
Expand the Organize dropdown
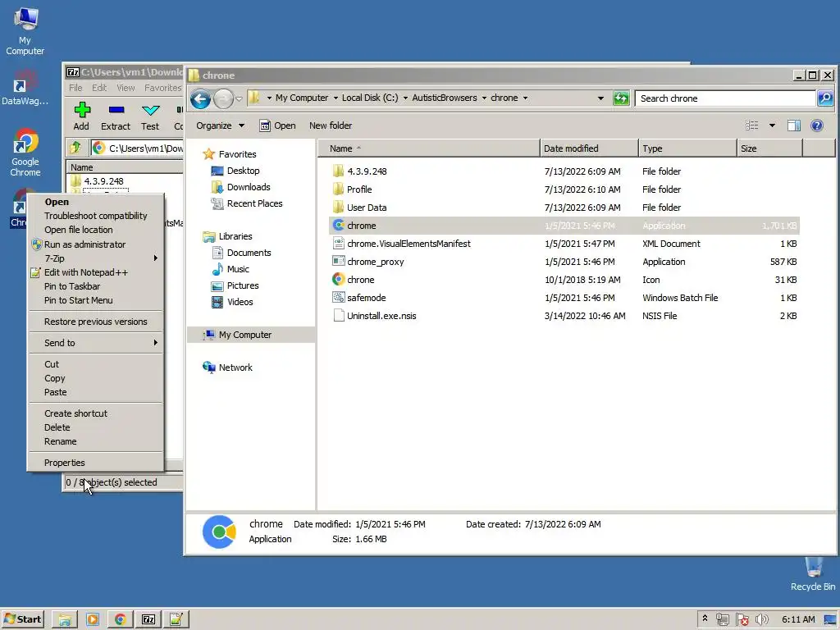[x=220, y=126]
